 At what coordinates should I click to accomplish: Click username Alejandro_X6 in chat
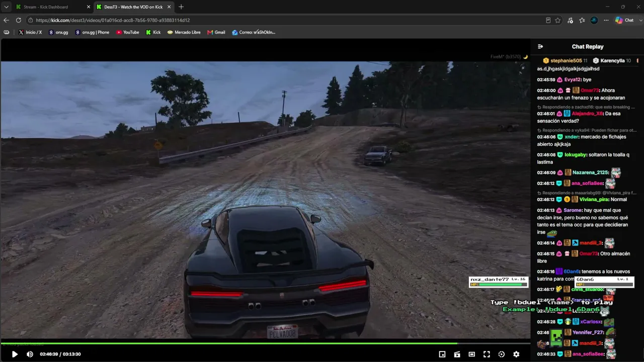point(587,114)
